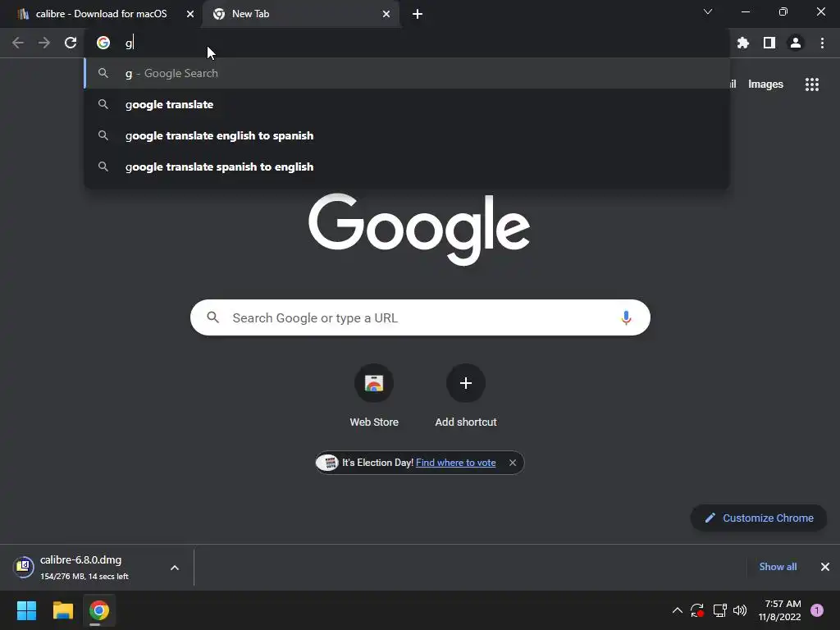The height and width of the screenshot is (630, 840).
Task: Open the Google apps grid
Action: [812, 84]
